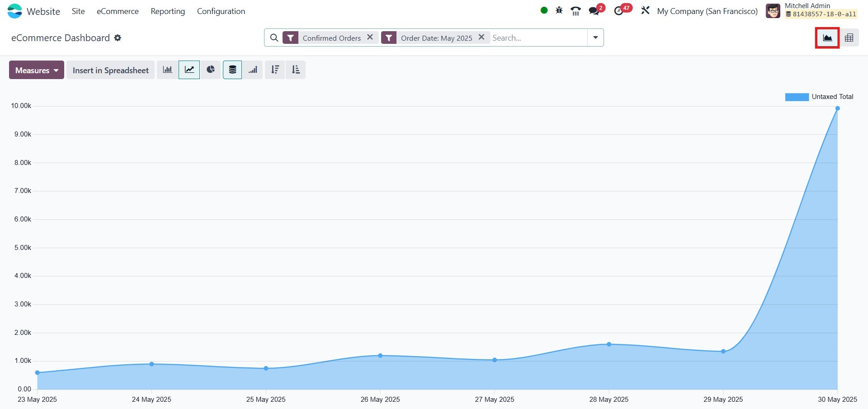Select the pie chart type
Viewport: 868px width, 409px height.
(210, 70)
